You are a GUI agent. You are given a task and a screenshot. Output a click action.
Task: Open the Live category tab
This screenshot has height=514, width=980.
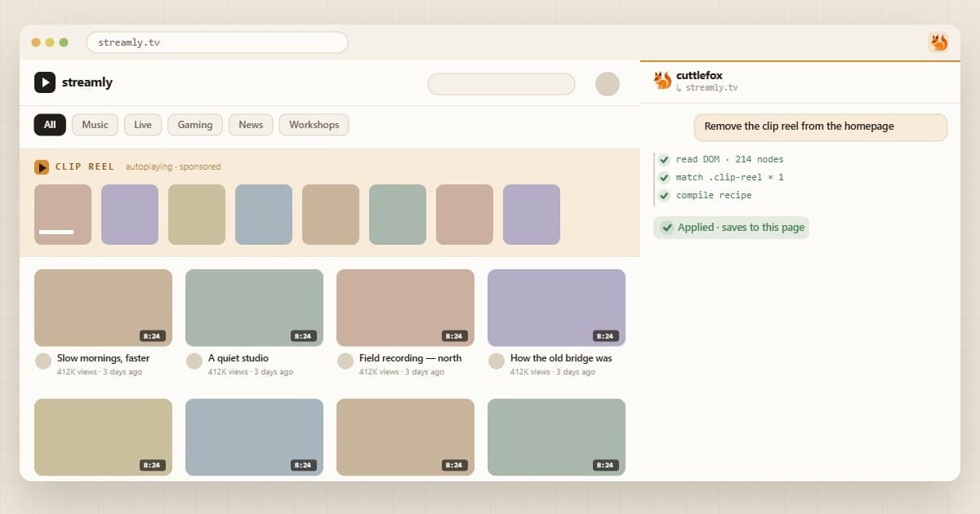(143, 125)
